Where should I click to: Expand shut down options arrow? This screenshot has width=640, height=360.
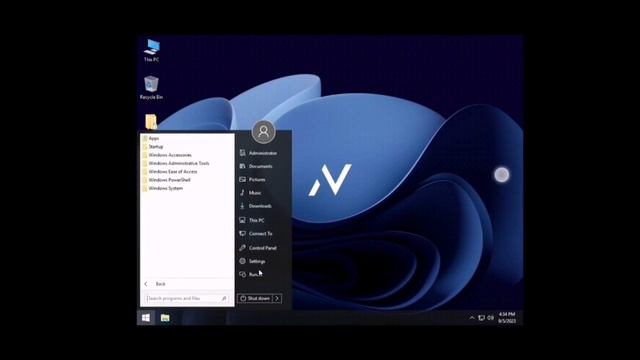pyautogui.click(x=277, y=299)
